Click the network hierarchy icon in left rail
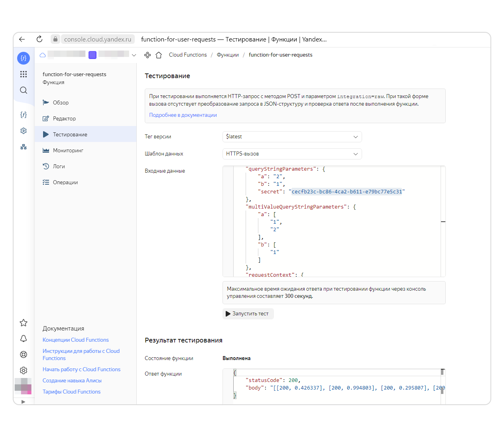 tap(24, 147)
